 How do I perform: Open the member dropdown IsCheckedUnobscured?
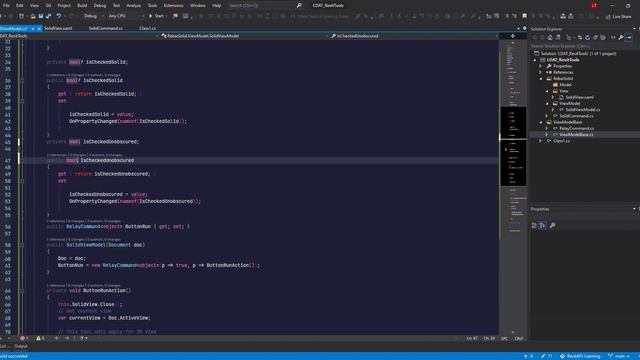point(414,36)
